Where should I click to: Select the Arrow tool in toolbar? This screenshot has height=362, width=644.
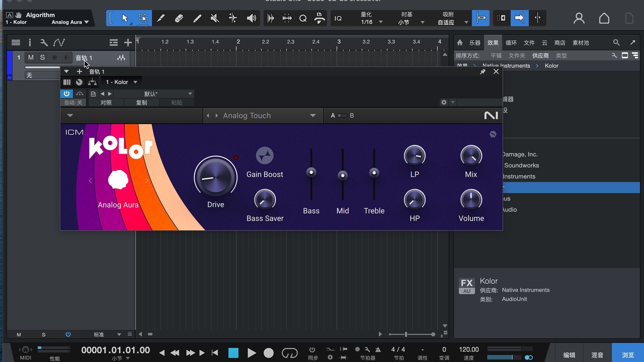click(x=125, y=18)
